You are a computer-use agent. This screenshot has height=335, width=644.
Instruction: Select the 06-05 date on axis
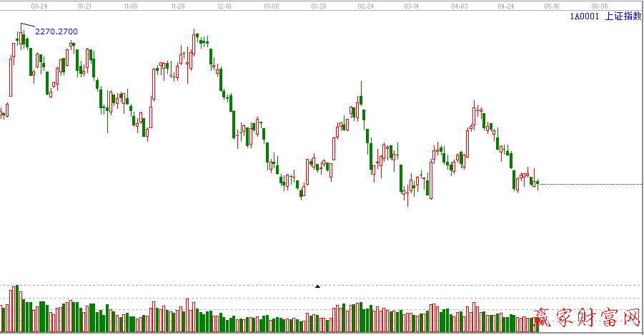pyautogui.click(x=599, y=5)
